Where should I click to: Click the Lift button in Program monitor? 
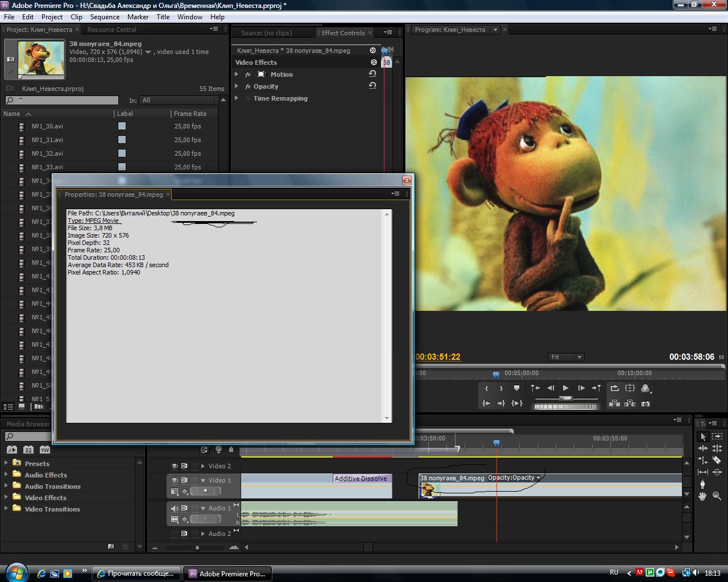[614, 404]
